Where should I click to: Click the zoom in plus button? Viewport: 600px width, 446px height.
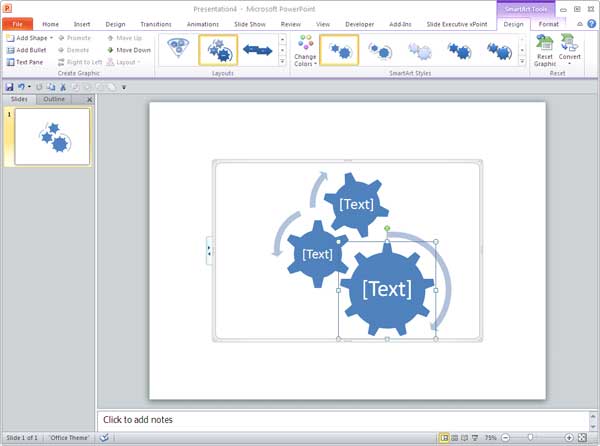pyautogui.click(x=569, y=438)
